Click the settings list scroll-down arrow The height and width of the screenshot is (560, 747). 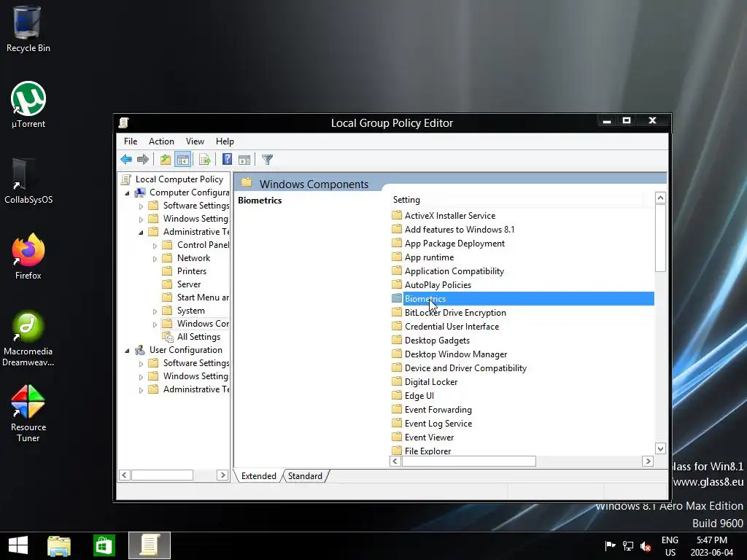click(660, 448)
